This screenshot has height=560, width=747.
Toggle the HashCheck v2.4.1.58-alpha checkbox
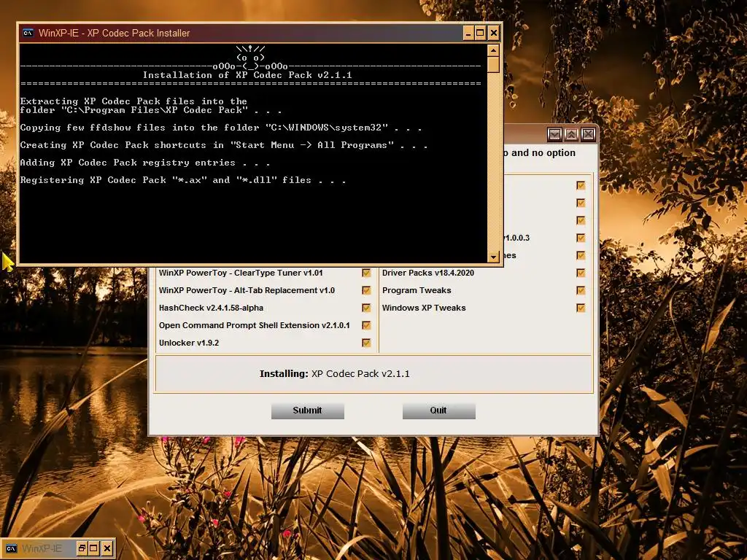(366, 308)
